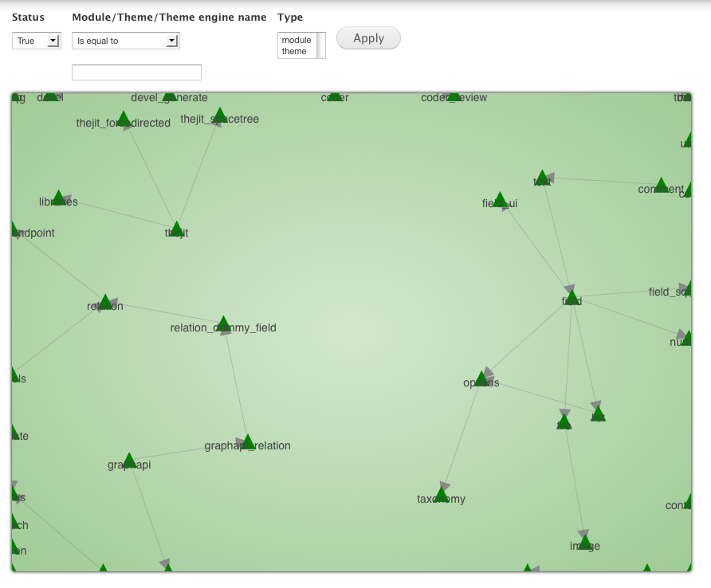Viewport: 711px width, 588px height.
Task: Click the thejit_forcedirected node
Action: [124, 120]
